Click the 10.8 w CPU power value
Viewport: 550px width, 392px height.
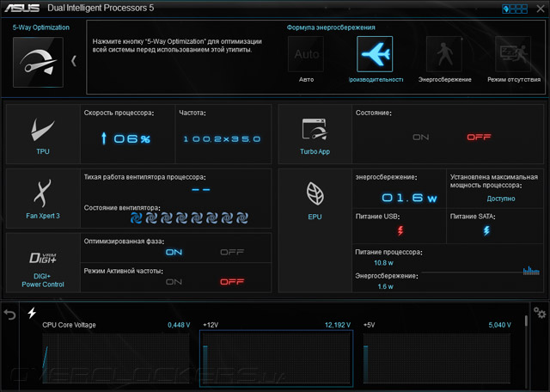383,263
